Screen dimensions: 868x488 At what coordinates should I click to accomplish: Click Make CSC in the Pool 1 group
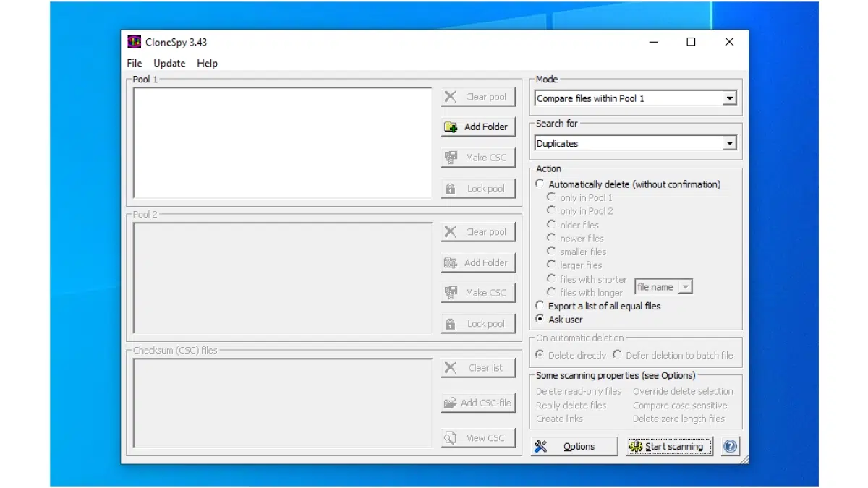point(478,158)
